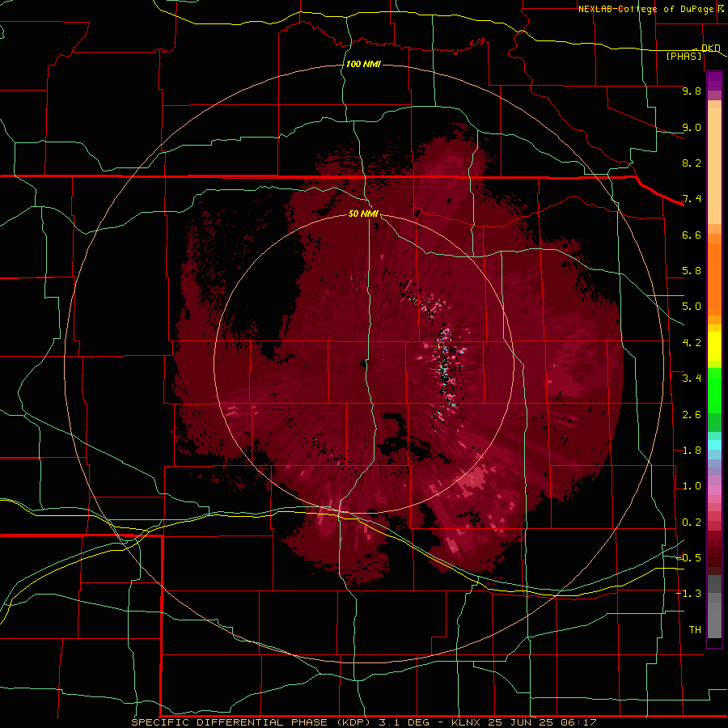Click the 100 NMI range ring label
Image resolution: width=728 pixels, height=728 pixels.
point(363,64)
